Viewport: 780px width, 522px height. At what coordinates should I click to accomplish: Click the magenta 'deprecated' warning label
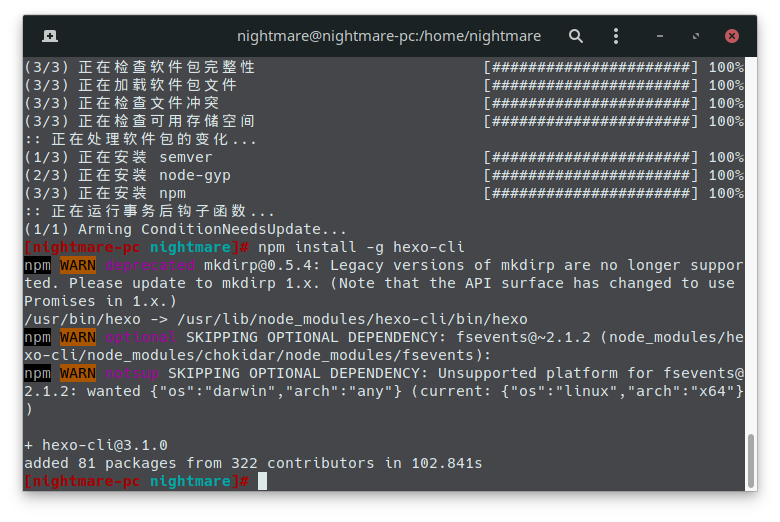point(150,265)
